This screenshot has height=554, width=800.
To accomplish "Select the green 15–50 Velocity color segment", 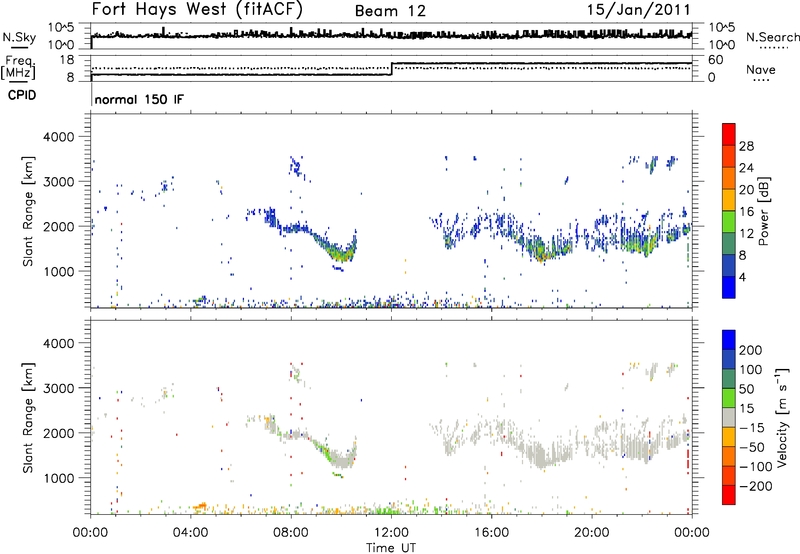I will pos(729,398).
